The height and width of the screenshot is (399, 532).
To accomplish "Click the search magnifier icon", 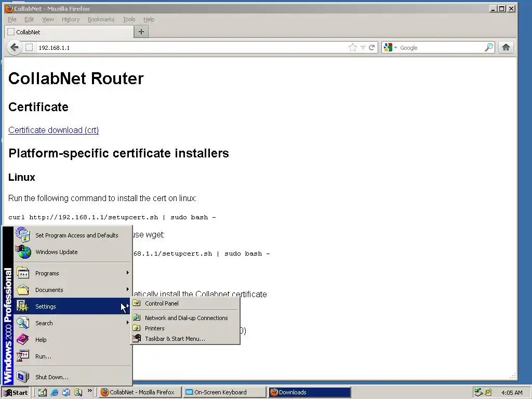I will point(489,47).
